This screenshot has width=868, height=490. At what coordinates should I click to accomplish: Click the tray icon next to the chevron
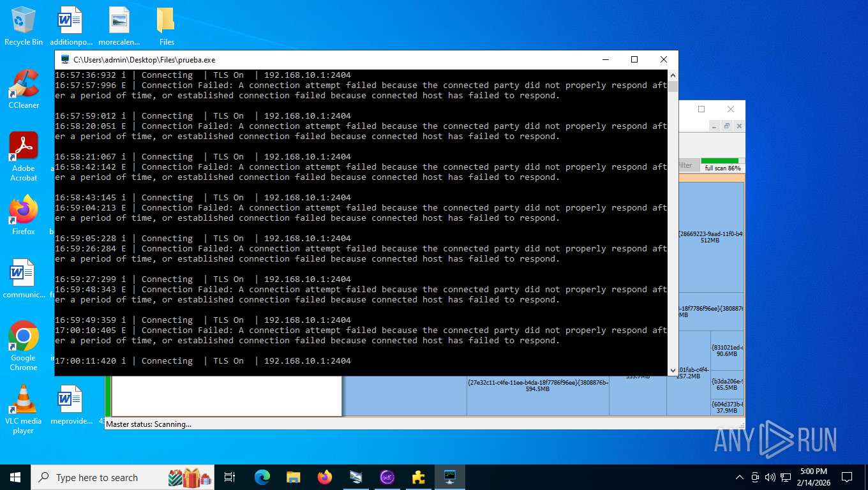755,477
